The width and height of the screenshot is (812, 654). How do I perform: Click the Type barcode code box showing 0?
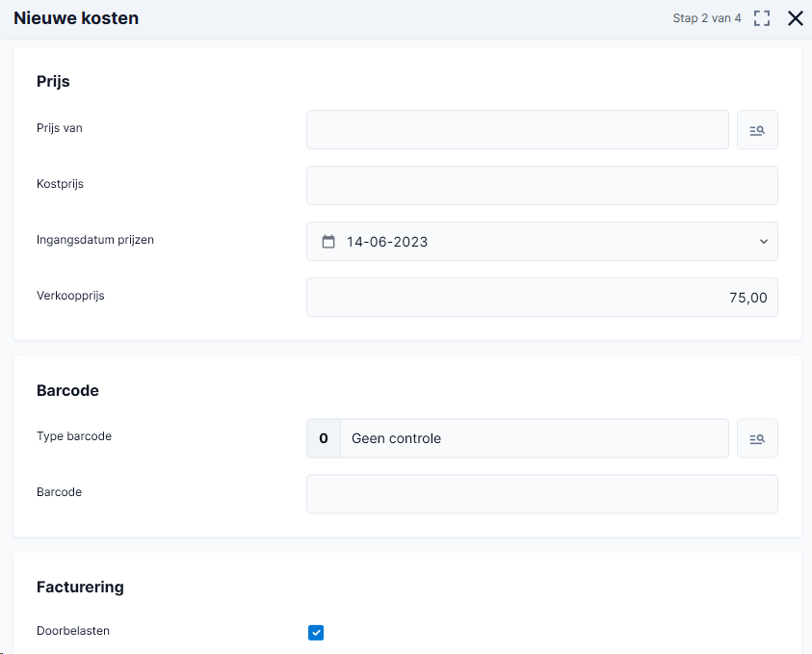tap(324, 438)
